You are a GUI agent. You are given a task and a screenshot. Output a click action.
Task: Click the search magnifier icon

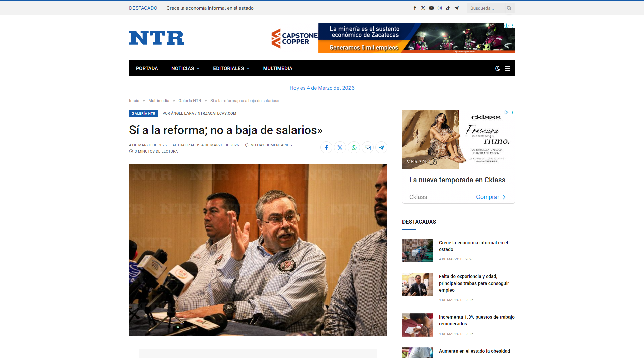coord(509,8)
